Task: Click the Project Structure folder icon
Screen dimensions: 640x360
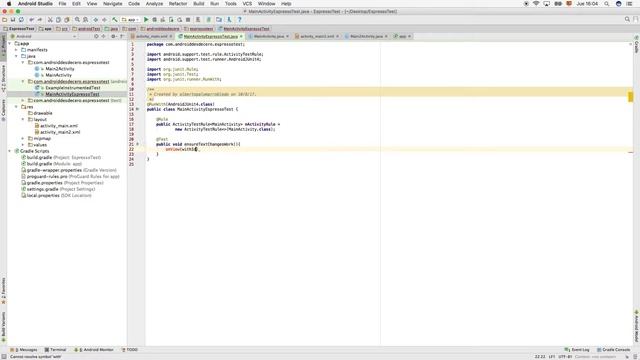Action: coord(219,20)
